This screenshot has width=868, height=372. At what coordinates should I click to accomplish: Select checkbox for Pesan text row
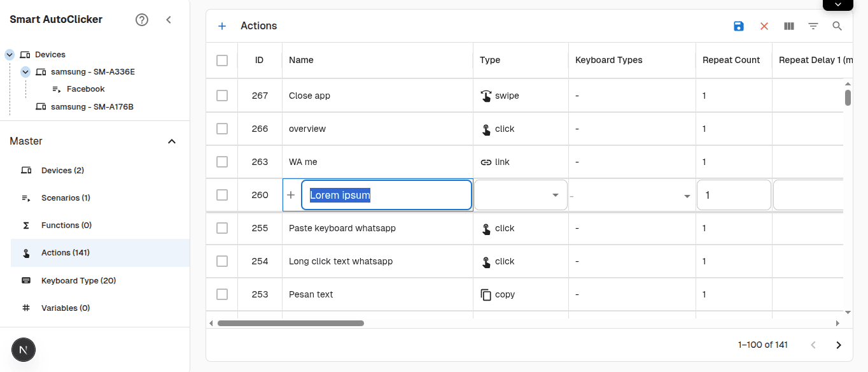click(222, 294)
